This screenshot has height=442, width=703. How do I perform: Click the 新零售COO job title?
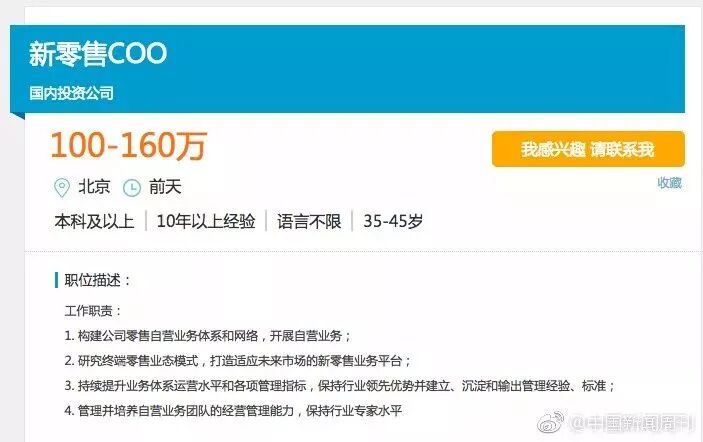click(98, 54)
